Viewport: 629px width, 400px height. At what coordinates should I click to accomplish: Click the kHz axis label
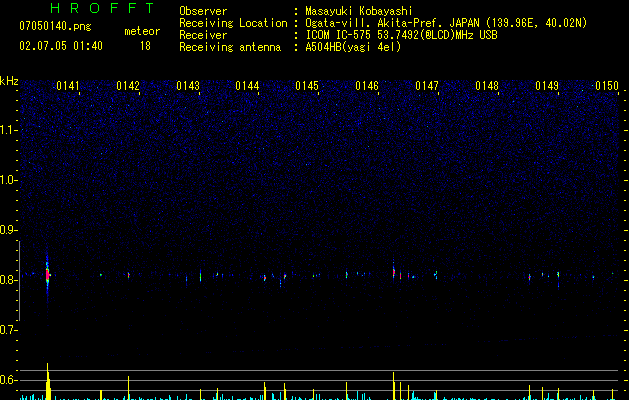(x=9, y=81)
